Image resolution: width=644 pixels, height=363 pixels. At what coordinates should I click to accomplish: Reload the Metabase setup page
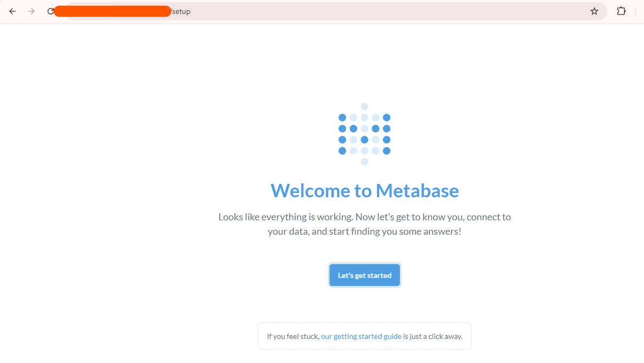tap(51, 11)
